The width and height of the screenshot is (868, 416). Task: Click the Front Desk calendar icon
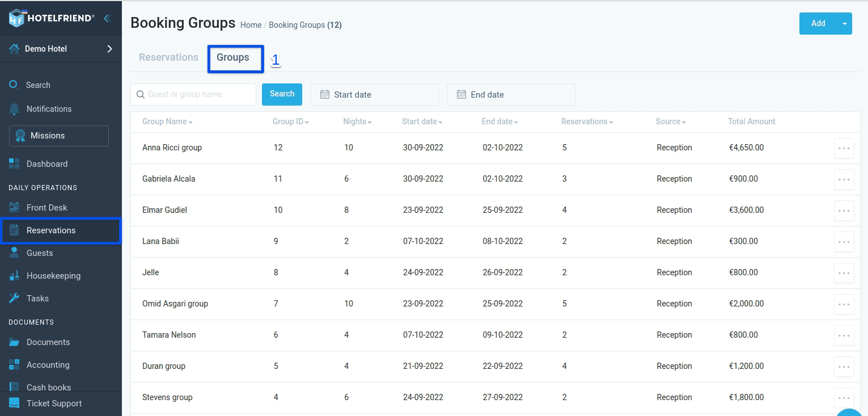click(x=14, y=208)
